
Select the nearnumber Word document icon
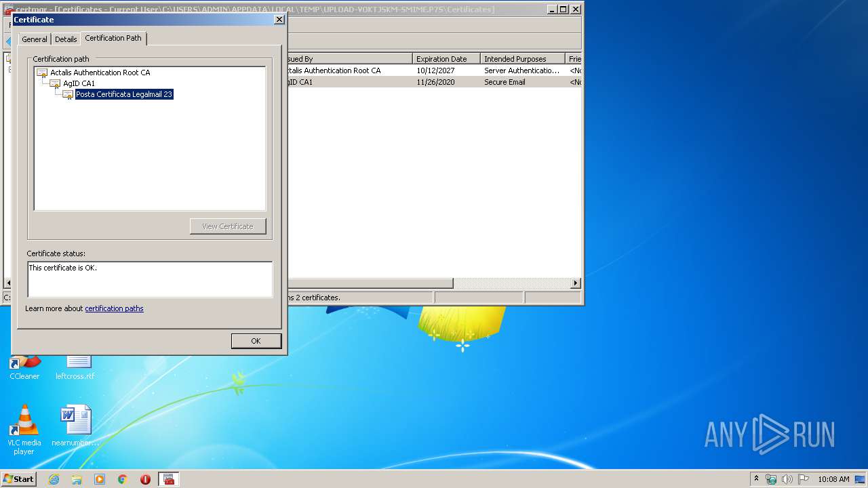point(75,426)
